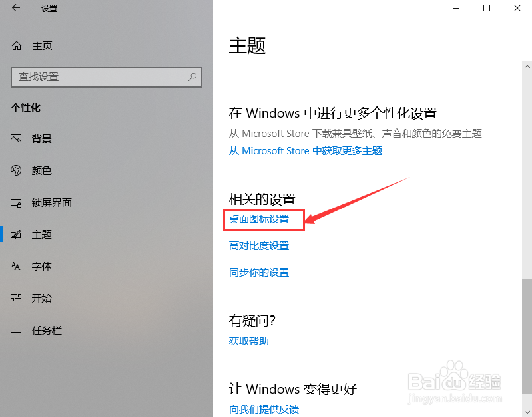532x417 pixels.
Task: Select the Background (背景) picture icon
Action: click(x=16, y=138)
